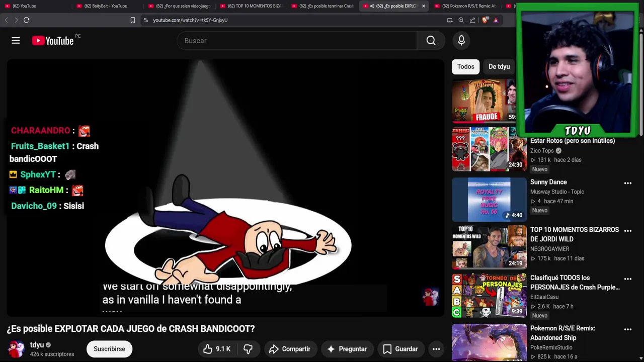Open more actions three-dot menu under video

point(436,349)
